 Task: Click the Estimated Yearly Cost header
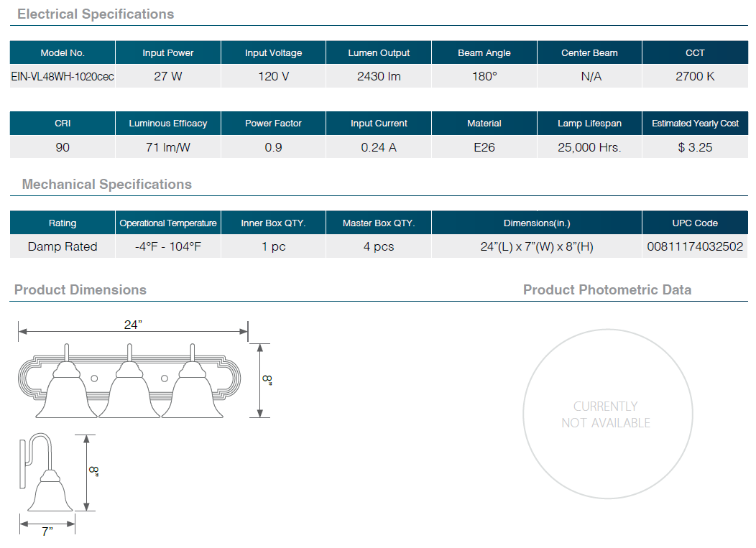pyautogui.click(x=695, y=124)
